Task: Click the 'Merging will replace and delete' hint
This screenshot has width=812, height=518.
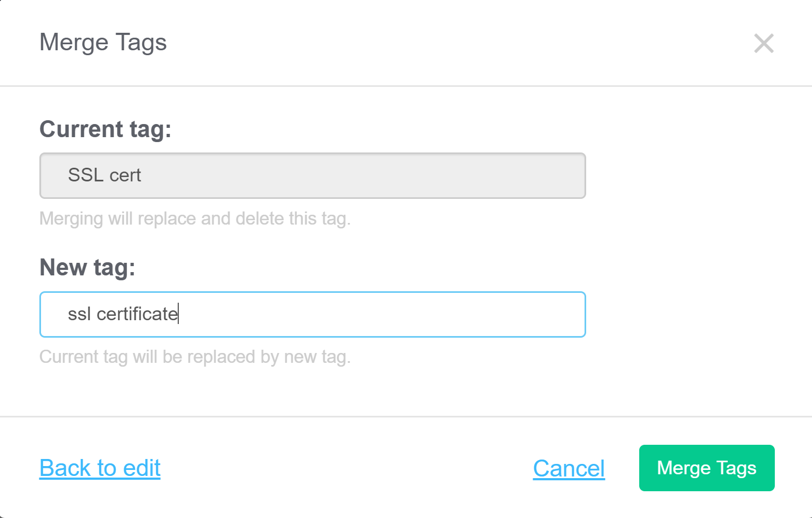Action: click(195, 219)
